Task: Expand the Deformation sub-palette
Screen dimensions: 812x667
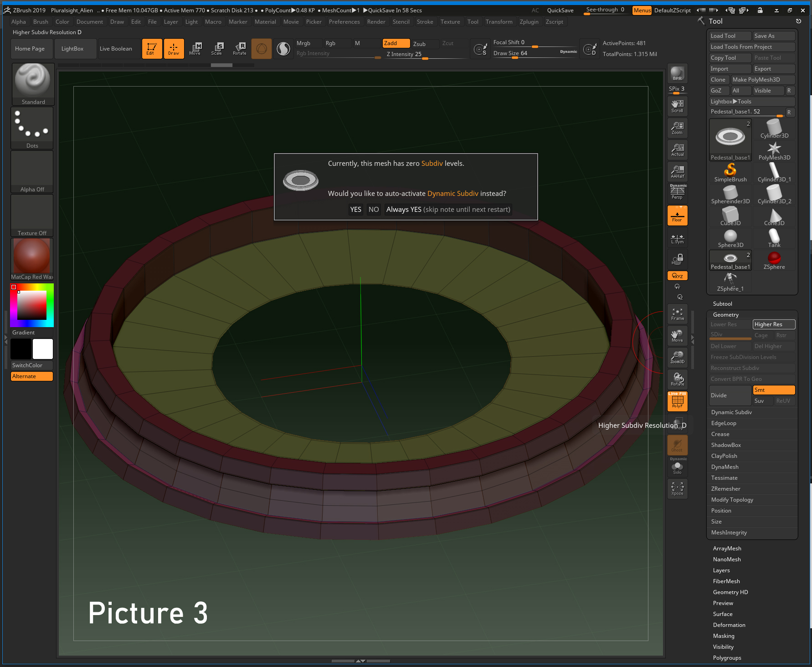Action: tap(729, 625)
